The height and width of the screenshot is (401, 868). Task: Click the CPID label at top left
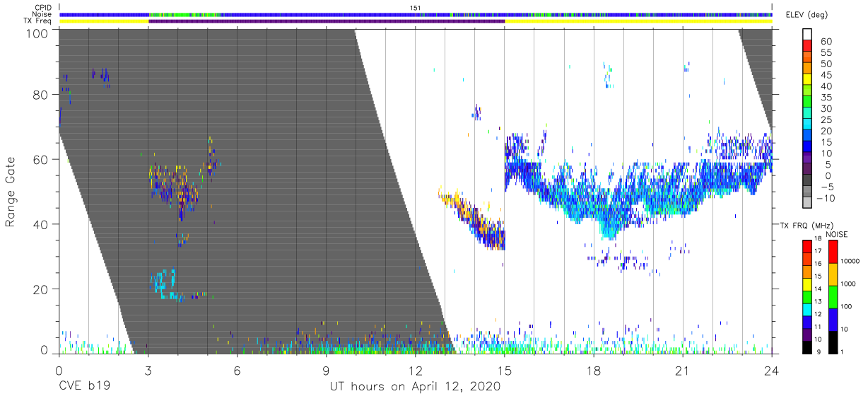43,7
